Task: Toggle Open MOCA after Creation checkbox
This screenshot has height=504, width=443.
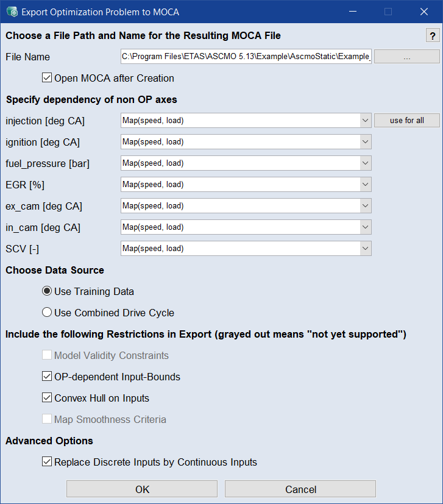Action: click(x=47, y=78)
